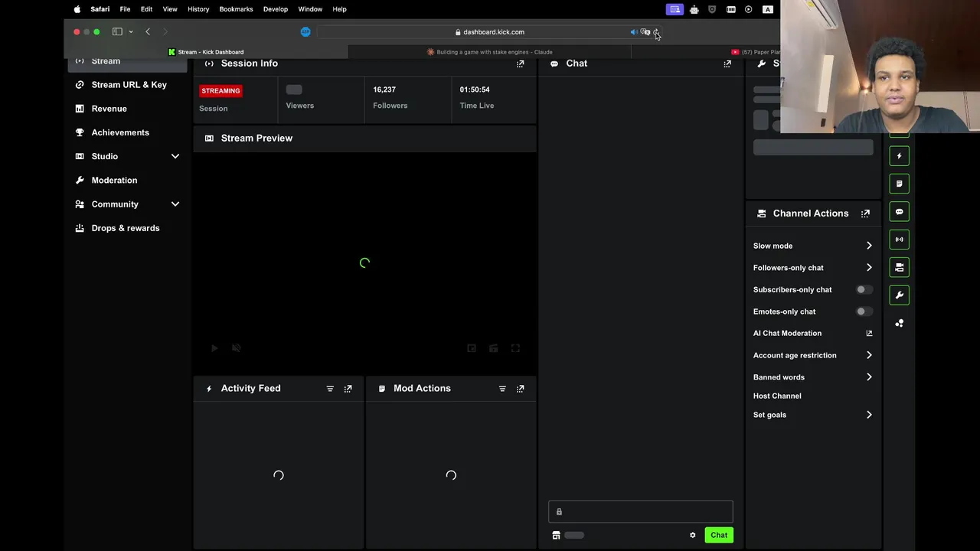980x551 pixels.
Task: Pop out the Chat panel
Action: coord(727,64)
